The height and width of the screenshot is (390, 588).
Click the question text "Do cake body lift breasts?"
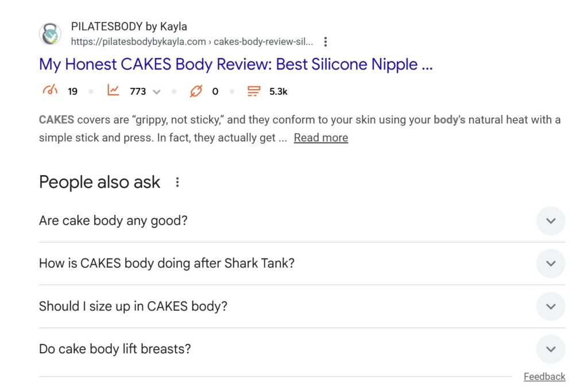point(115,349)
